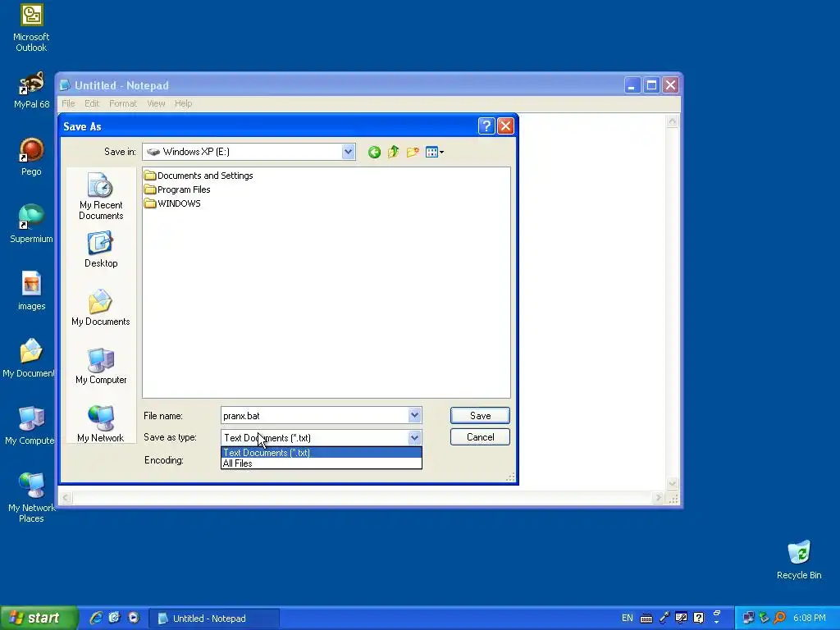Click the Save As help button

486,126
